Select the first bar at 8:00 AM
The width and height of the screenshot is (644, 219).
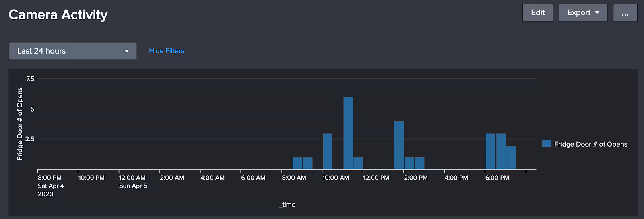297,163
